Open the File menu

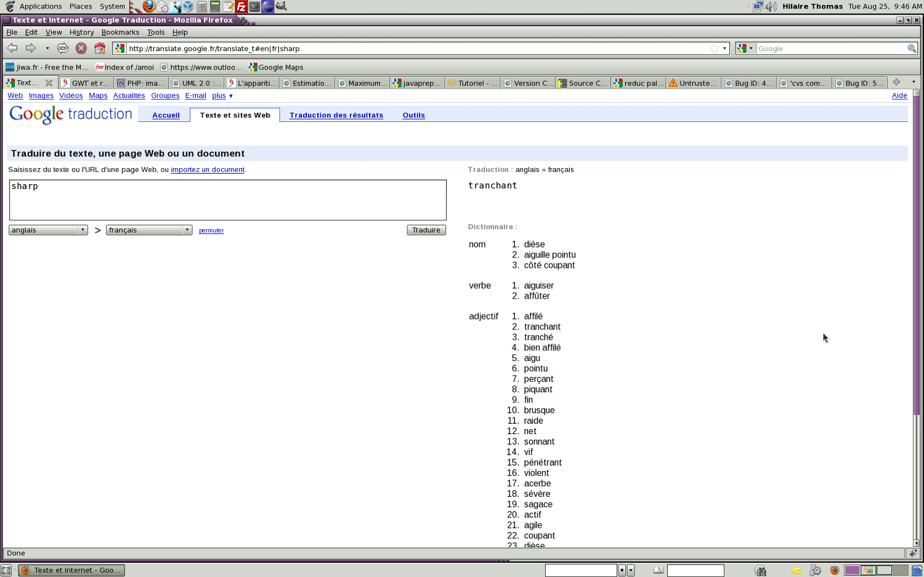pos(12,32)
